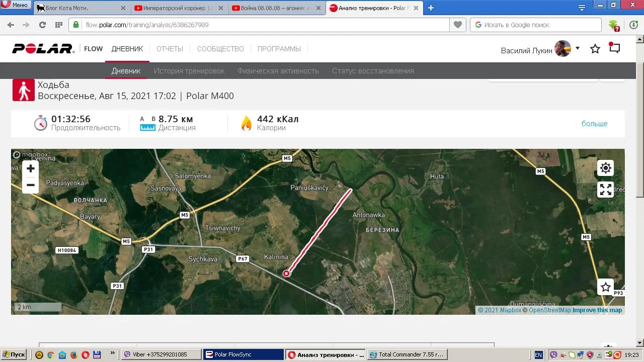This screenshot has width=644, height=362.
Task: Center the map with locate icon
Action: pyautogui.click(x=606, y=168)
